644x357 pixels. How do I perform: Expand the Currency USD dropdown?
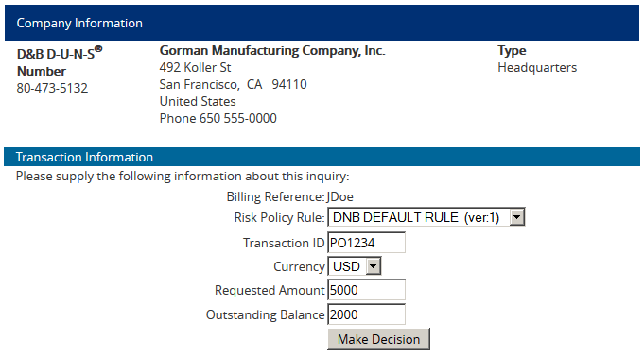coord(355,266)
